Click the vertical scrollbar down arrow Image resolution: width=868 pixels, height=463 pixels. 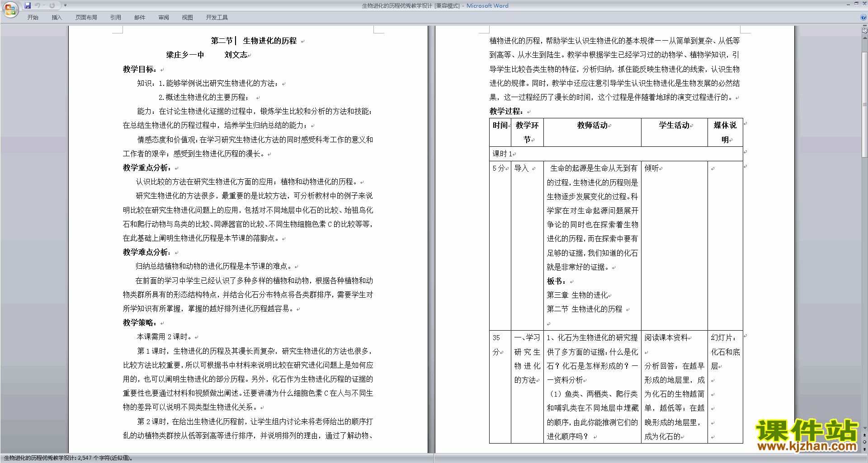click(x=864, y=428)
